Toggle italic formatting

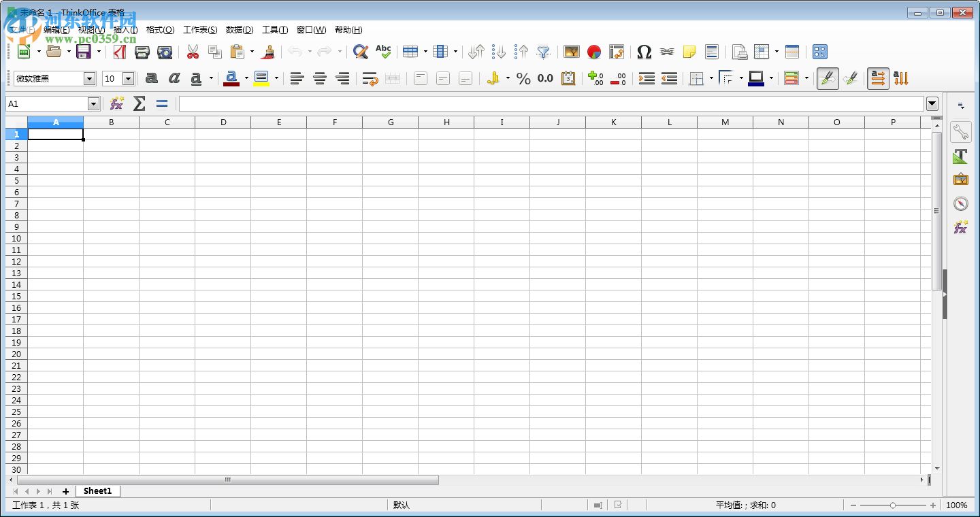click(174, 78)
